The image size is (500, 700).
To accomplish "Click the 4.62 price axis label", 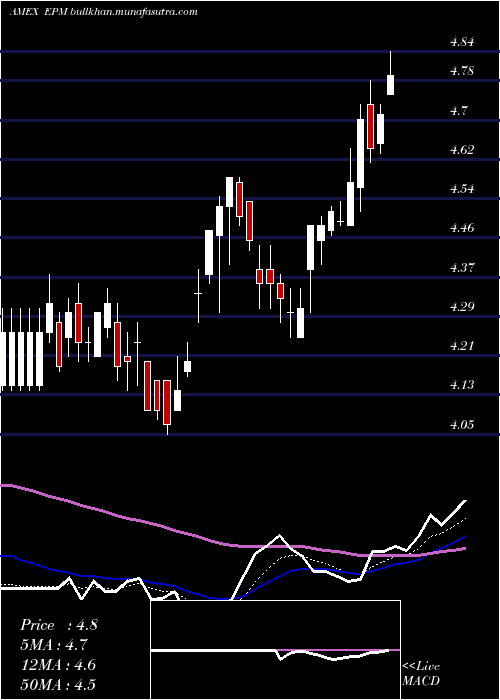I will tap(462, 149).
